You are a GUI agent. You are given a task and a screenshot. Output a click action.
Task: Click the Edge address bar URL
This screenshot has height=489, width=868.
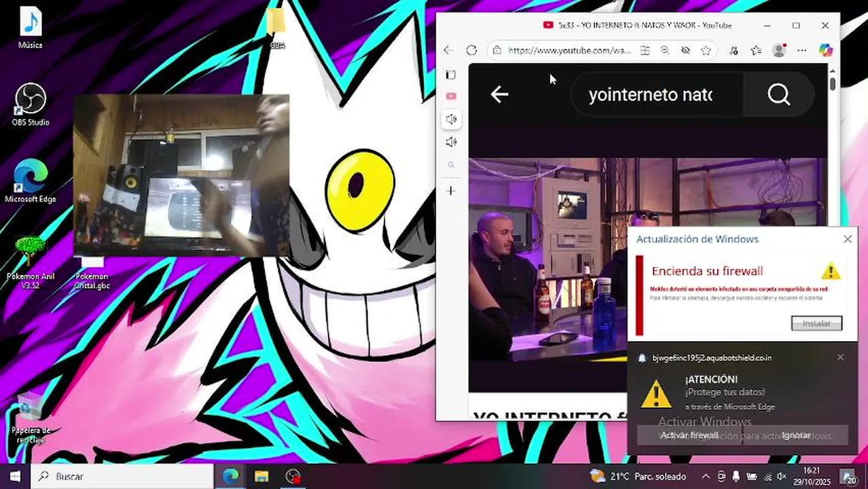[x=569, y=50]
